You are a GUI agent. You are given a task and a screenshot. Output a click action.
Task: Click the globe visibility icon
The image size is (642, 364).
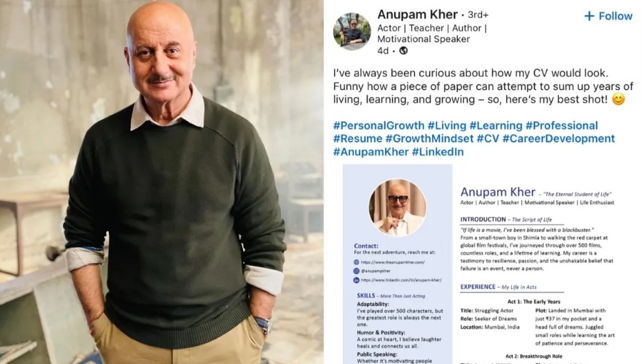403,51
